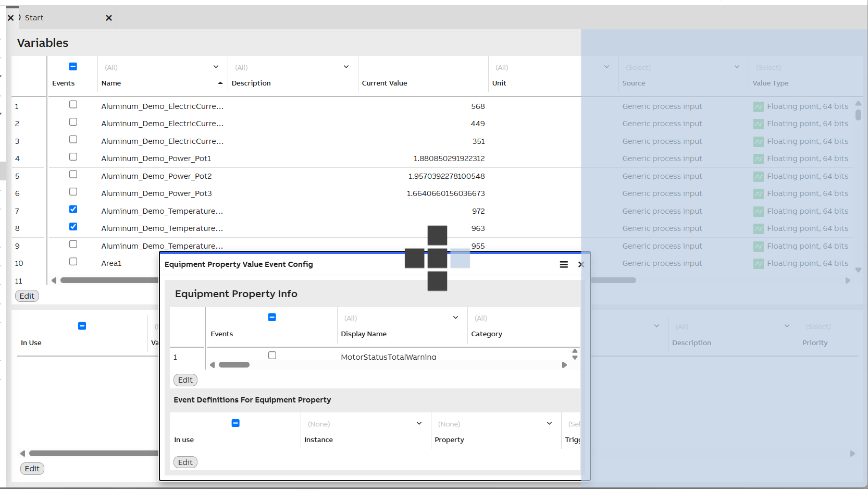Click the value type icon in row 9
This screenshot has width=868, height=489.
759,246
